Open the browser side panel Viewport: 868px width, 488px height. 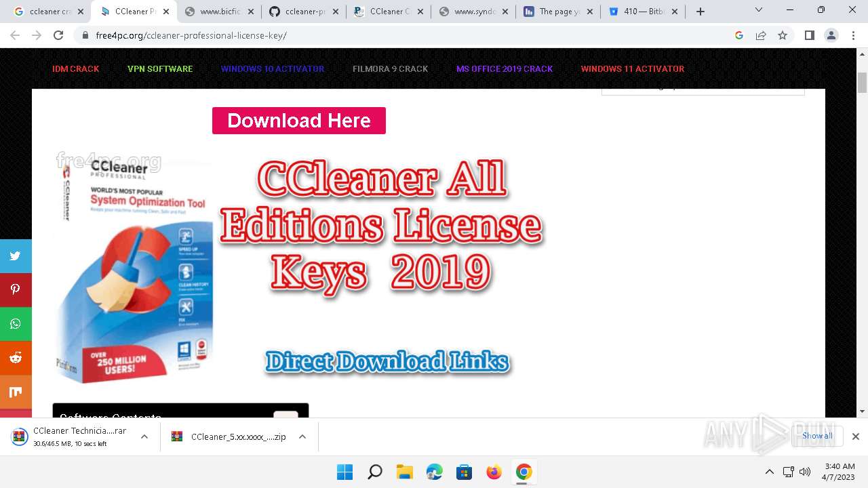809,35
